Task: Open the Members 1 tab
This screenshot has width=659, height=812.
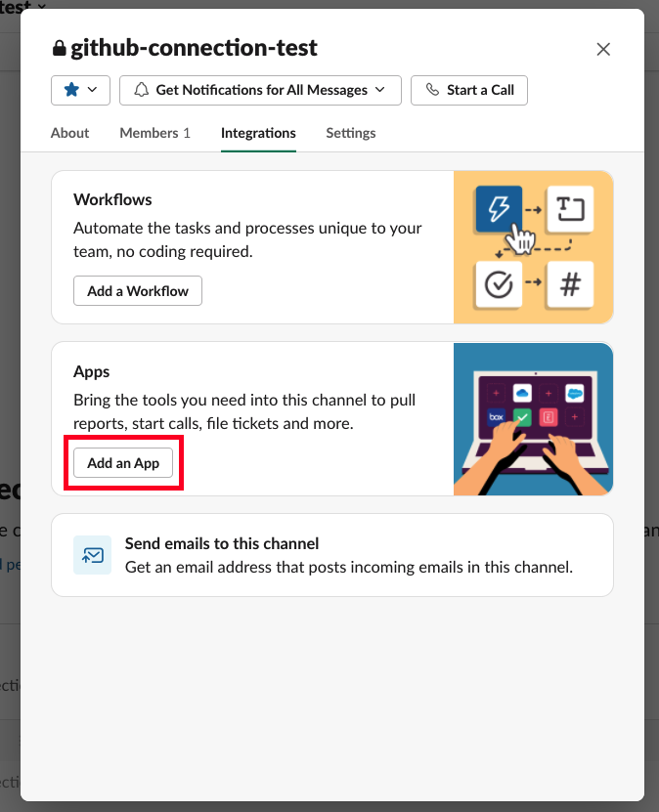Action: click(x=154, y=133)
